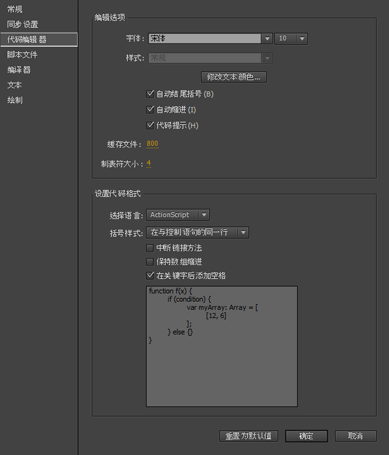Open the 括号样式 dropdown

(x=197, y=232)
